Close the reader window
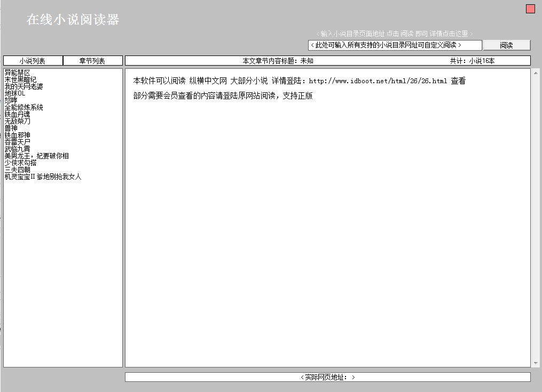This screenshot has width=542, height=392. click(x=529, y=8)
